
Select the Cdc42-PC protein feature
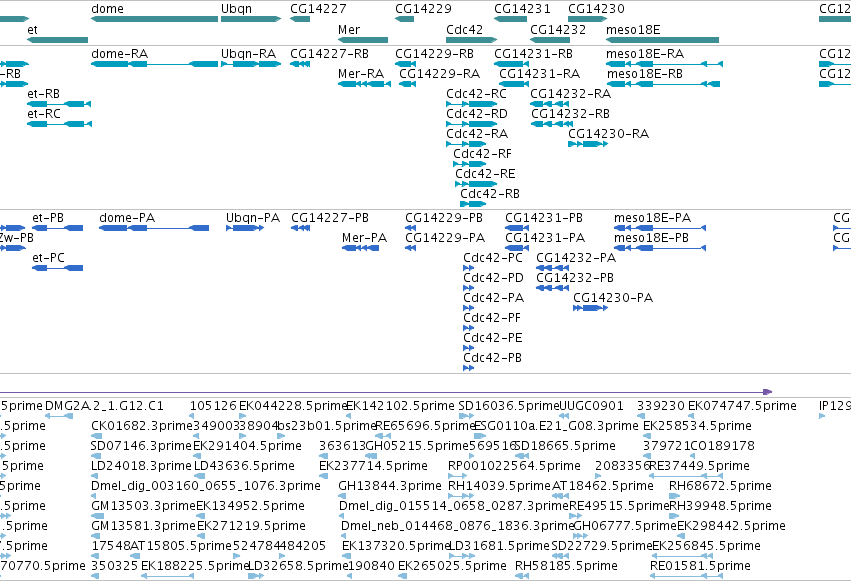pos(468,268)
